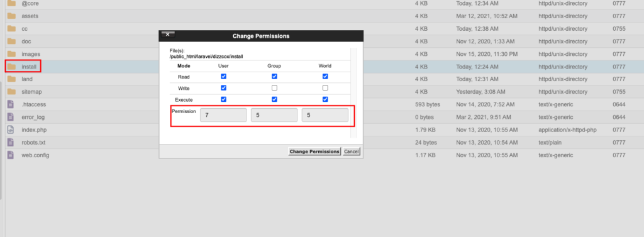This screenshot has height=237, width=644.
Task: Select the assets folder name
Action: 30,16
